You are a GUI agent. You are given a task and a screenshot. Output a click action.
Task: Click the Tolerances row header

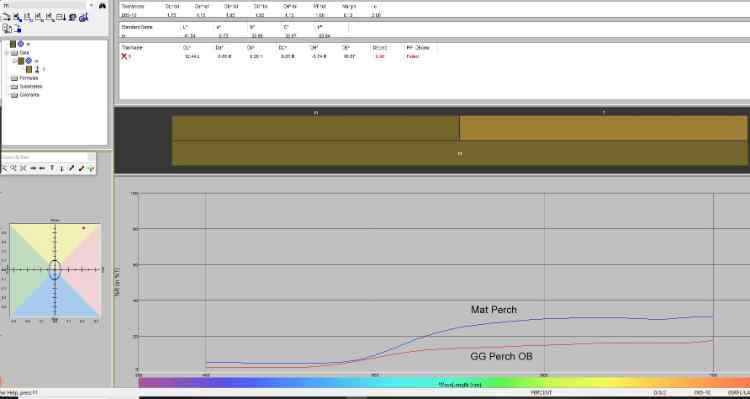(132, 7)
